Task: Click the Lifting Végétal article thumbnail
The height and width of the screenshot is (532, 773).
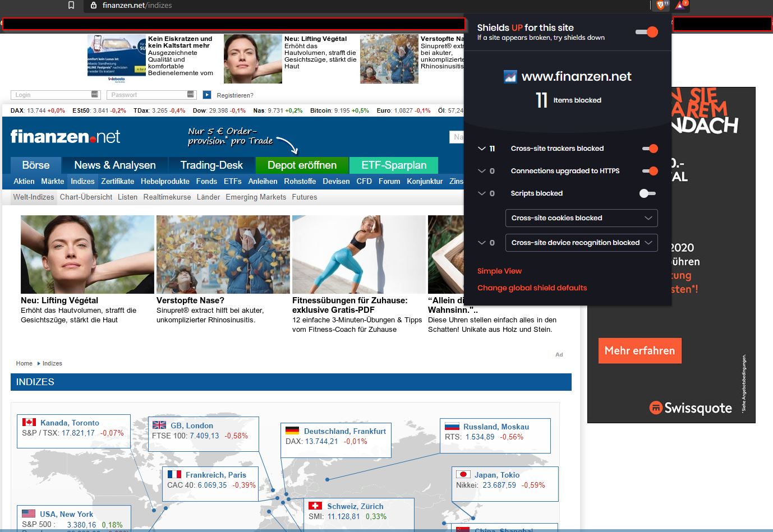Action: pyautogui.click(x=88, y=255)
